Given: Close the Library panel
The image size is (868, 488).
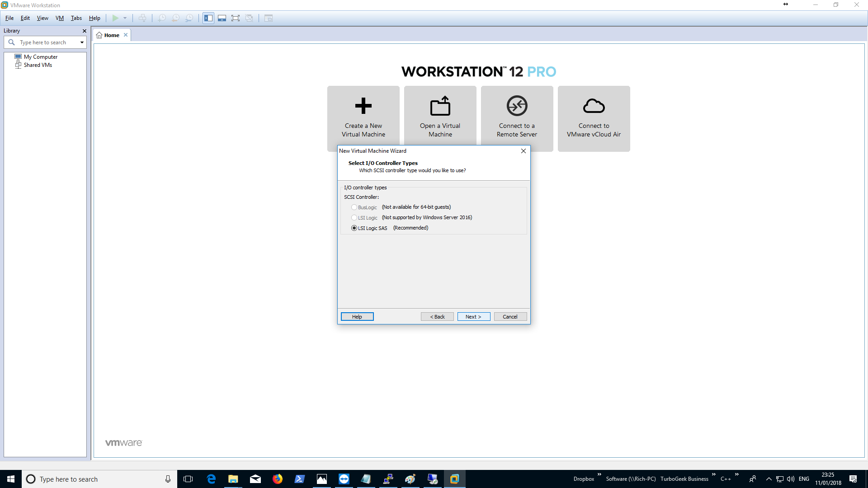Looking at the screenshot, I should point(84,31).
